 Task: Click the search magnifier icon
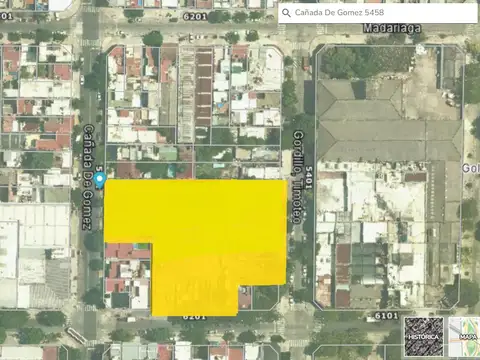286,13
